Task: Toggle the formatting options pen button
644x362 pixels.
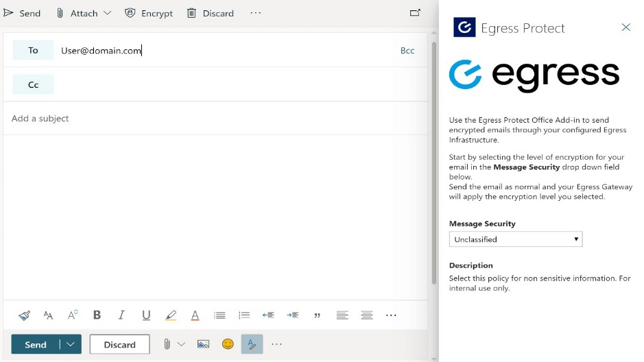Action: tap(252, 344)
